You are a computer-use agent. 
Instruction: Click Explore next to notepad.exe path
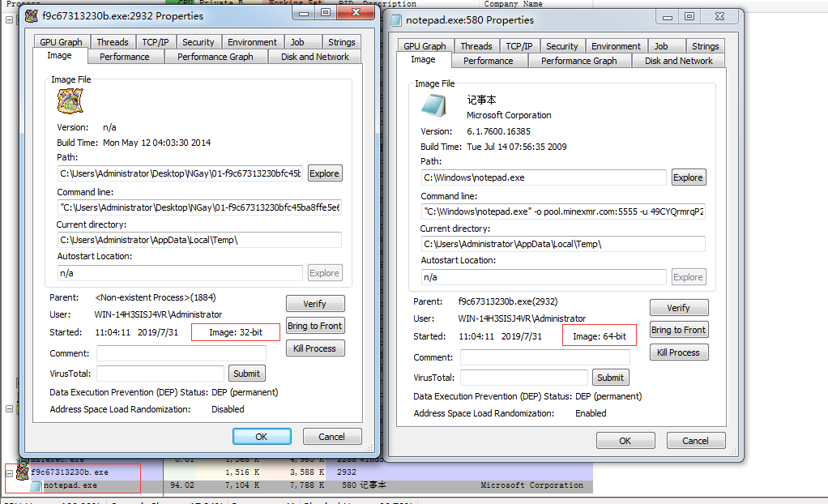tap(688, 177)
